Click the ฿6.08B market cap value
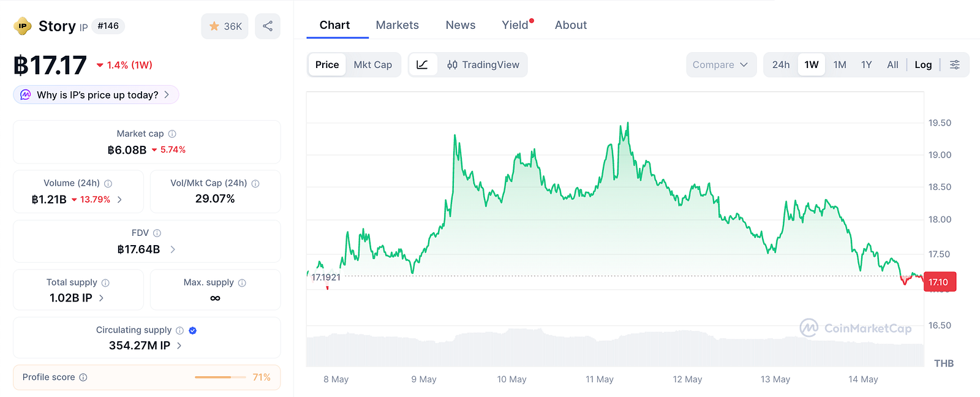The width and height of the screenshot is (980, 397). pos(127,150)
